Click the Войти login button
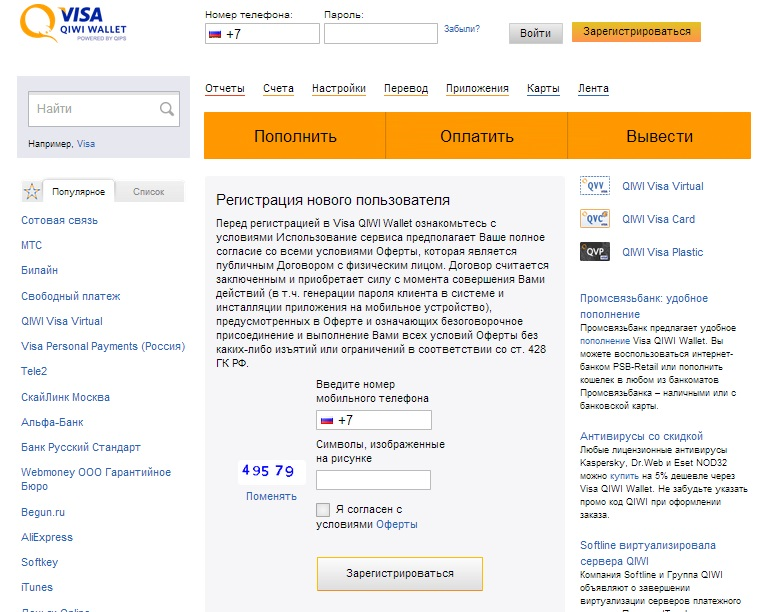This screenshot has height=612, width=783. [x=535, y=33]
